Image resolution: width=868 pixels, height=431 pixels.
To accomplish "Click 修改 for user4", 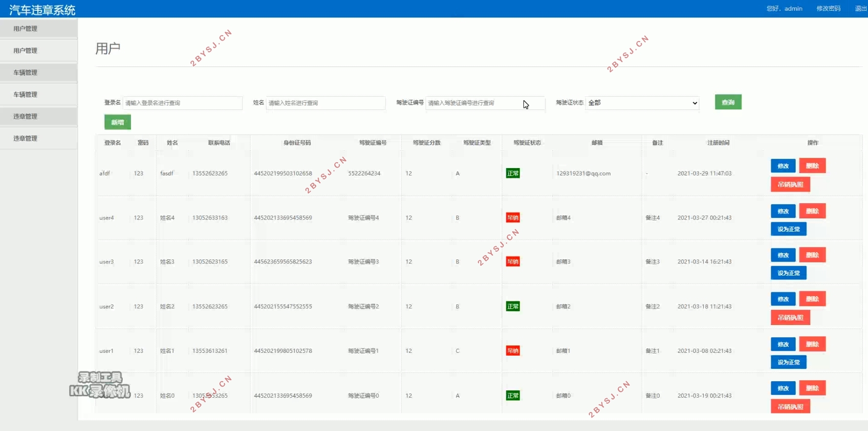I will pos(783,211).
